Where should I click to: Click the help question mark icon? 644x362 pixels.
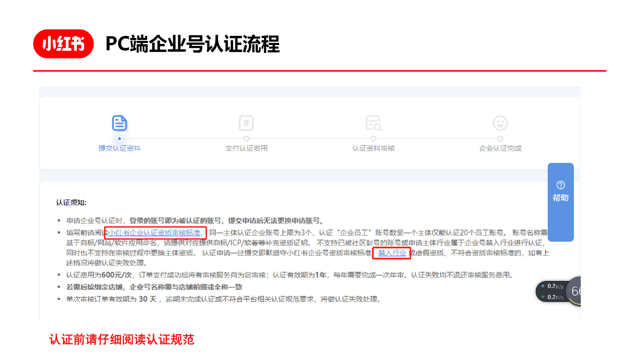pyautogui.click(x=560, y=185)
